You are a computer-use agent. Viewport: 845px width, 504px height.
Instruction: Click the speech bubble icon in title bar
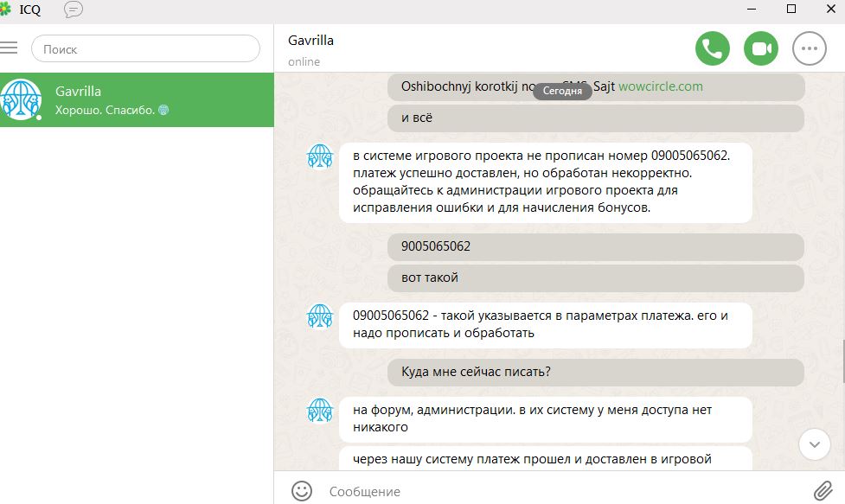click(74, 10)
